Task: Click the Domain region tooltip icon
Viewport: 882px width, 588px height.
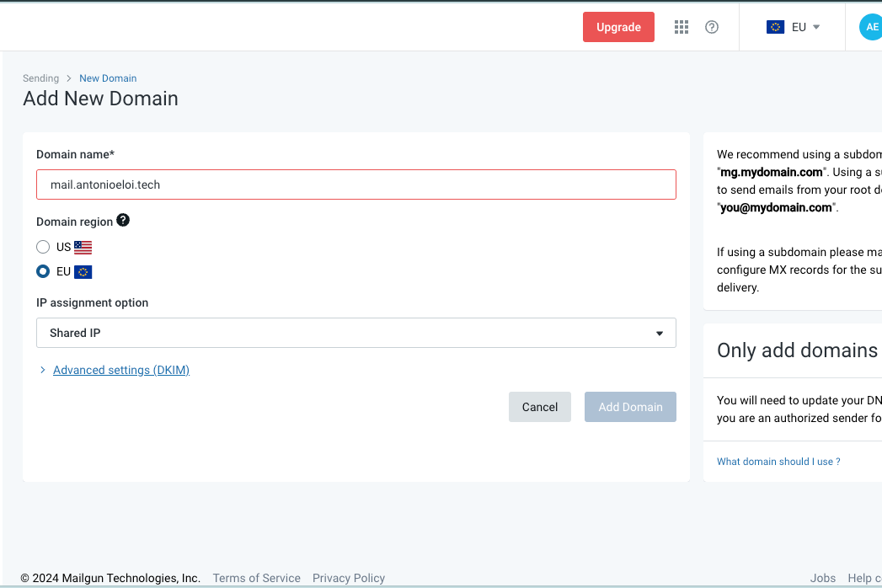Action: pyautogui.click(x=123, y=221)
